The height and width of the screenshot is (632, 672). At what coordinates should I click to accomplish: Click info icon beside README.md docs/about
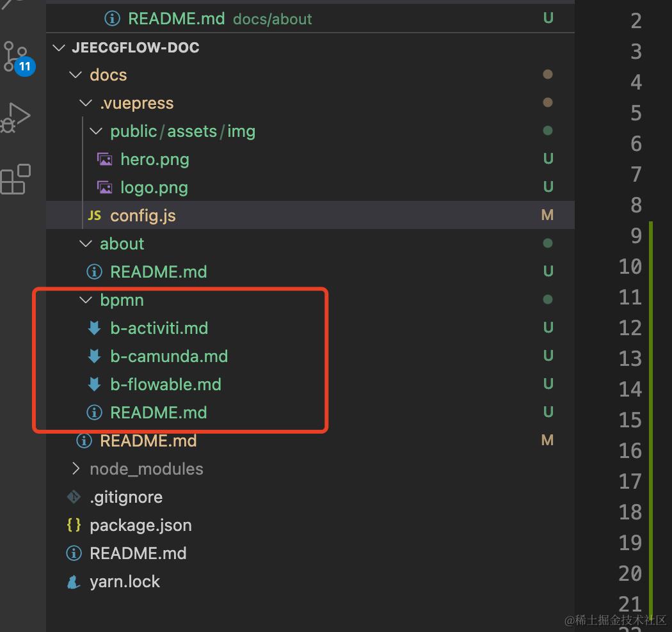click(x=112, y=19)
